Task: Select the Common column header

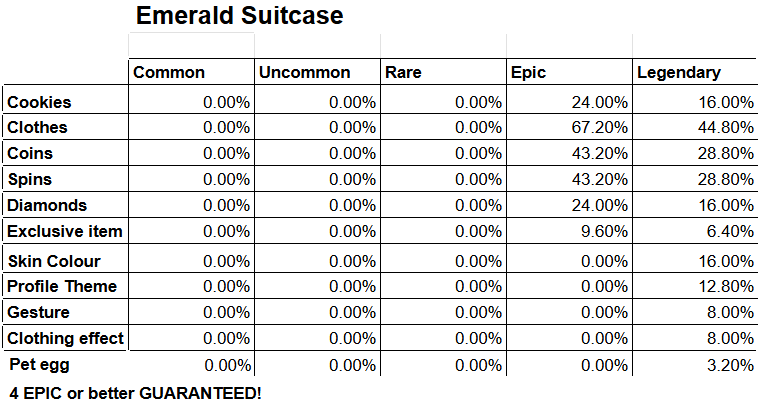Action: 168,73
